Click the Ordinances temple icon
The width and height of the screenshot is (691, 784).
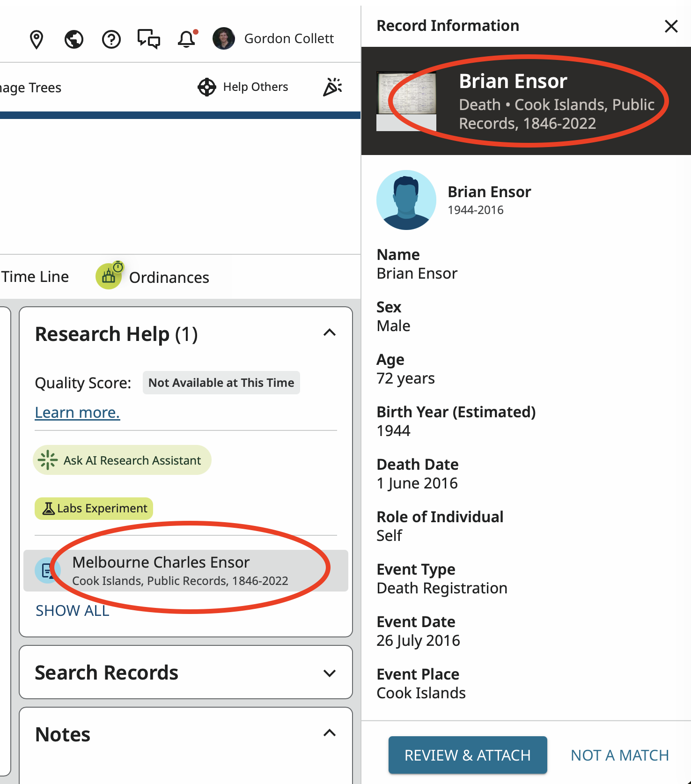[109, 276]
